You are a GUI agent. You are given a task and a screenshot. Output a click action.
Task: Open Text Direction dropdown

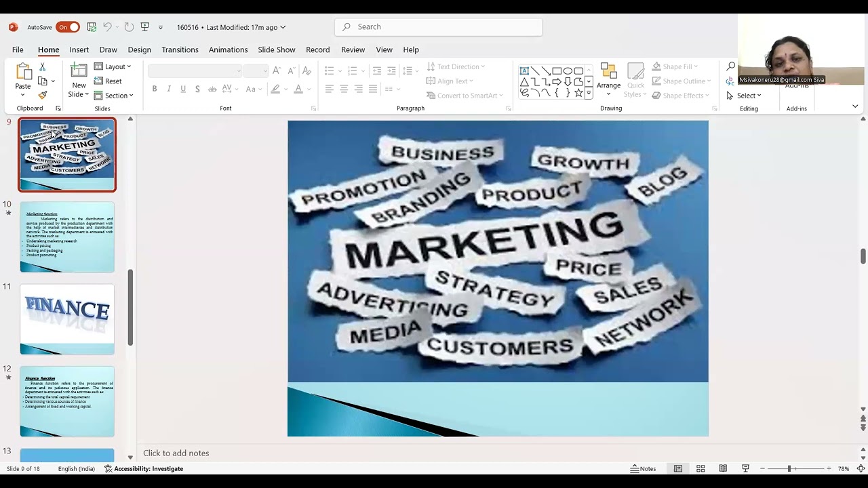click(x=456, y=66)
